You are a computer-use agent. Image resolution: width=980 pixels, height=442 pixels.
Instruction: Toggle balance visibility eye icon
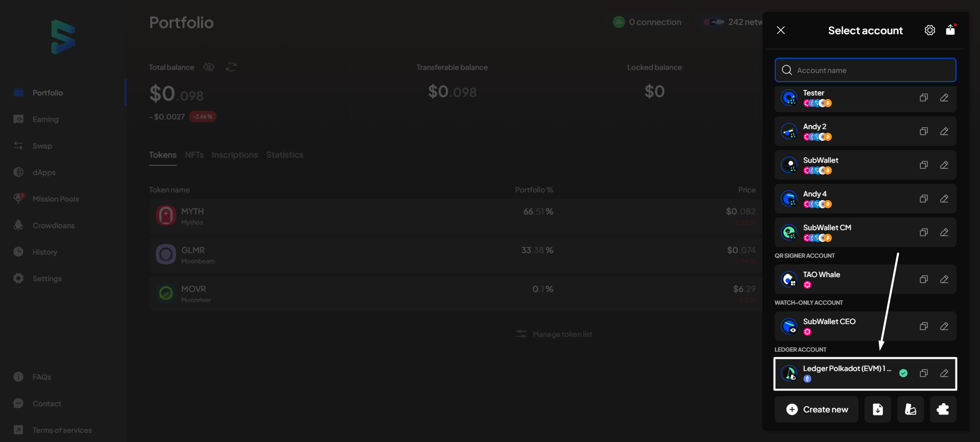pos(209,67)
